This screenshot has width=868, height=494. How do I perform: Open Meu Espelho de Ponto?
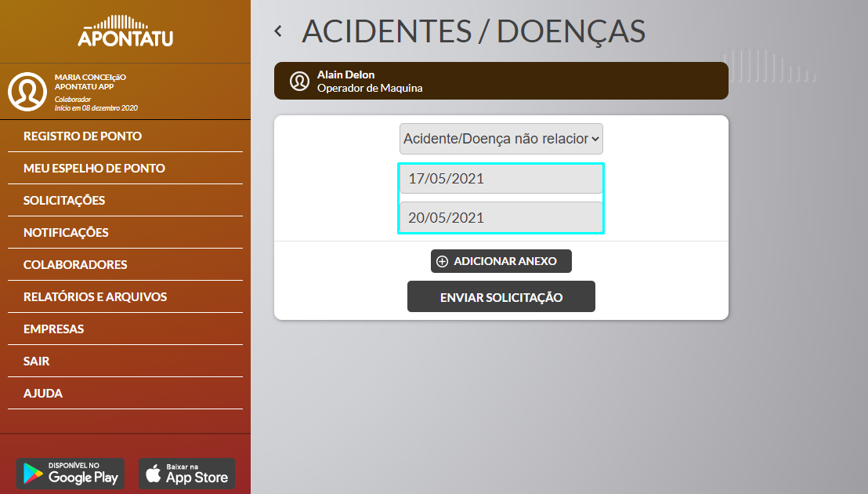[x=125, y=169]
